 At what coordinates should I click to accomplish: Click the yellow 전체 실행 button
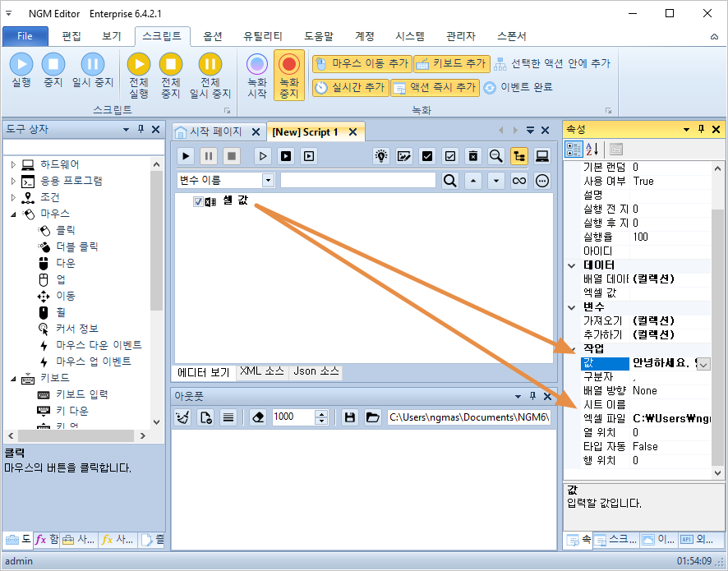[x=139, y=76]
